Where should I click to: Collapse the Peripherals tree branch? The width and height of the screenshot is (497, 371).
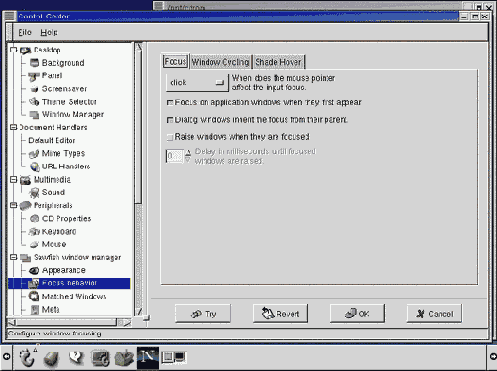(x=13, y=205)
